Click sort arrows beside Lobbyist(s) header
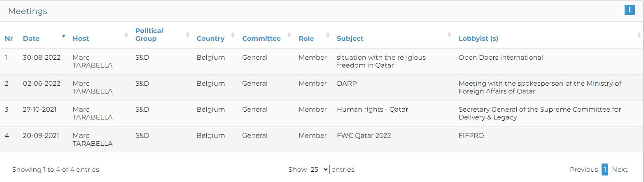 [x=639, y=35]
